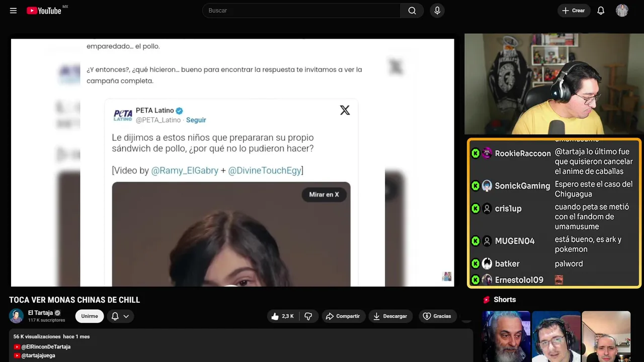This screenshot has height=362, width=644.
Task: Open El Tartaja channel avatar
Action: click(x=16, y=316)
